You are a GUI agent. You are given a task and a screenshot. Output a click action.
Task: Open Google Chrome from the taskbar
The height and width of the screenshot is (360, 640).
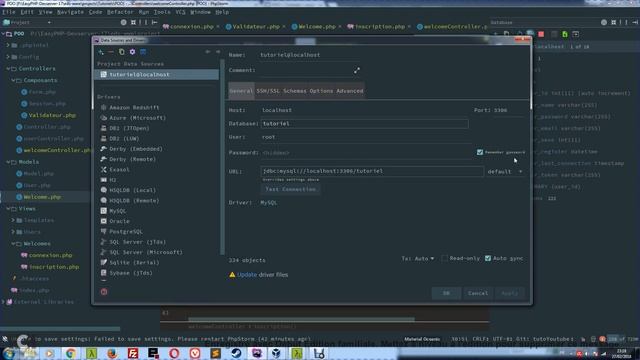tap(71, 353)
